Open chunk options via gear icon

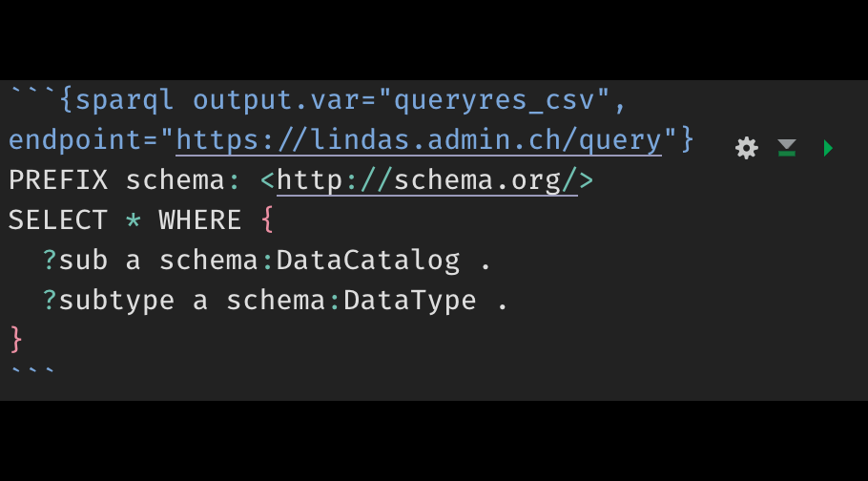(746, 148)
